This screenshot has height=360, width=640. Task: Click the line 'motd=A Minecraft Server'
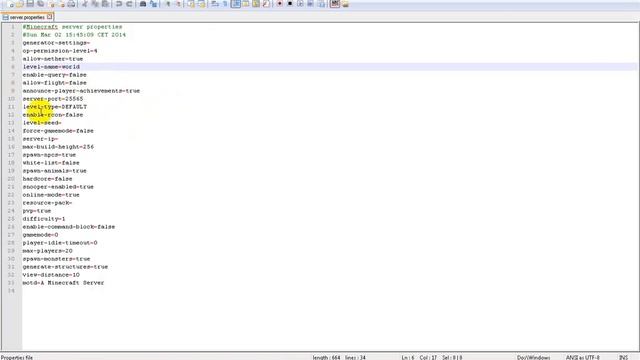[63, 282]
